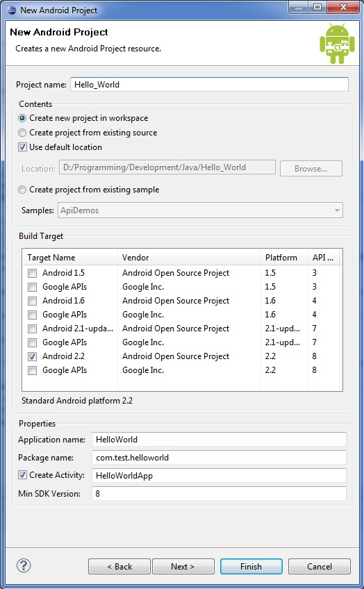This screenshot has width=364, height=589.
Task: Click the Min SDK Version field
Action: 219,494
